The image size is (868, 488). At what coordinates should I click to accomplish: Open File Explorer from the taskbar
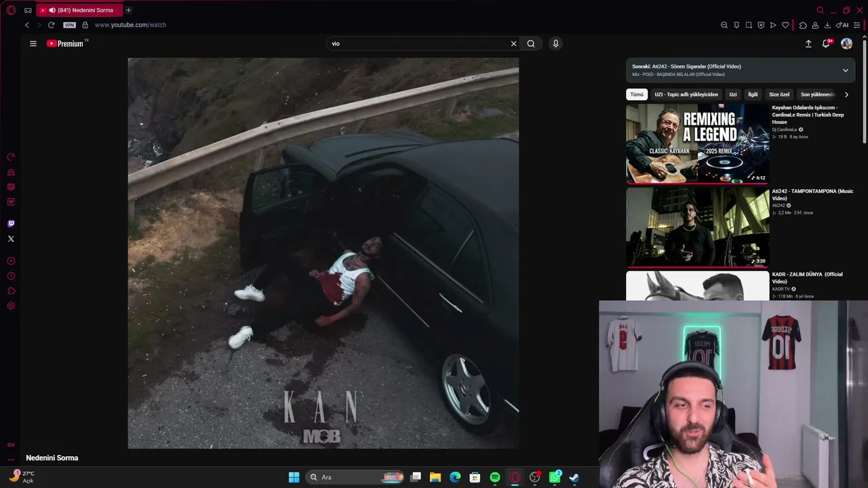435,477
